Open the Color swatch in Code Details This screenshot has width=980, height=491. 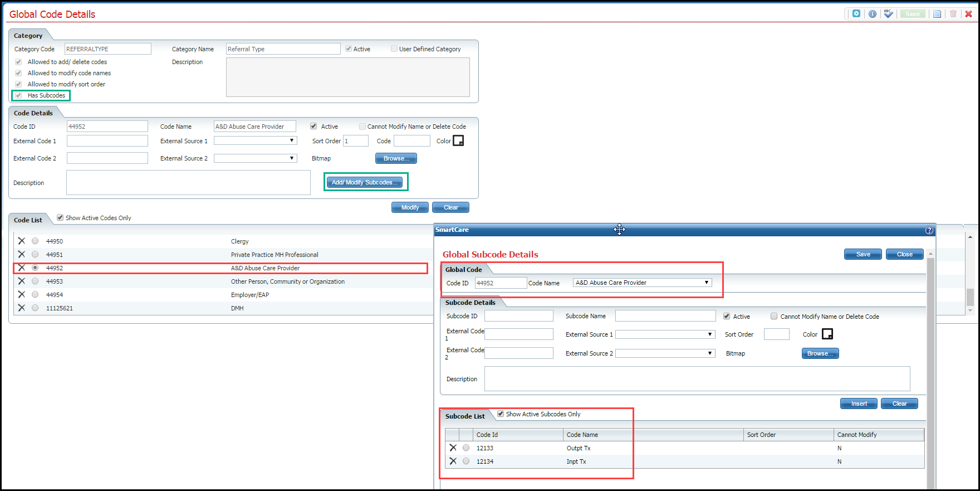[458, 141]
